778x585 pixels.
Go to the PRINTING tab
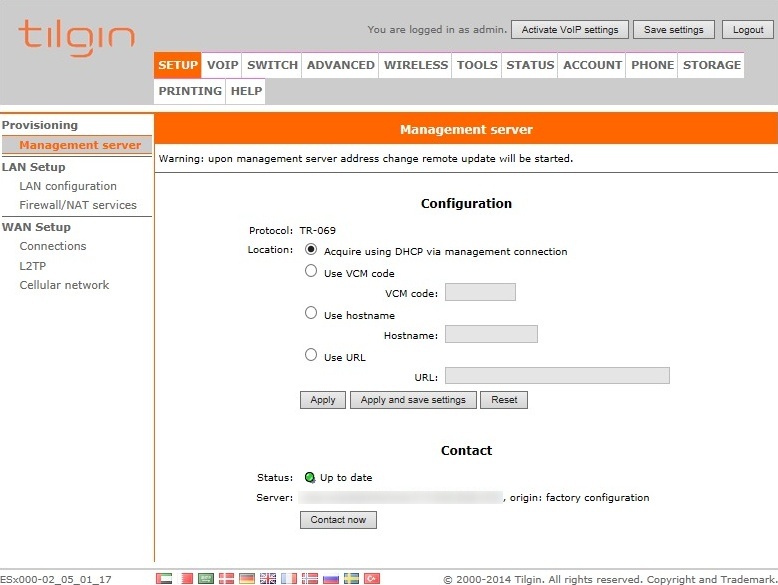click(190, 91)
